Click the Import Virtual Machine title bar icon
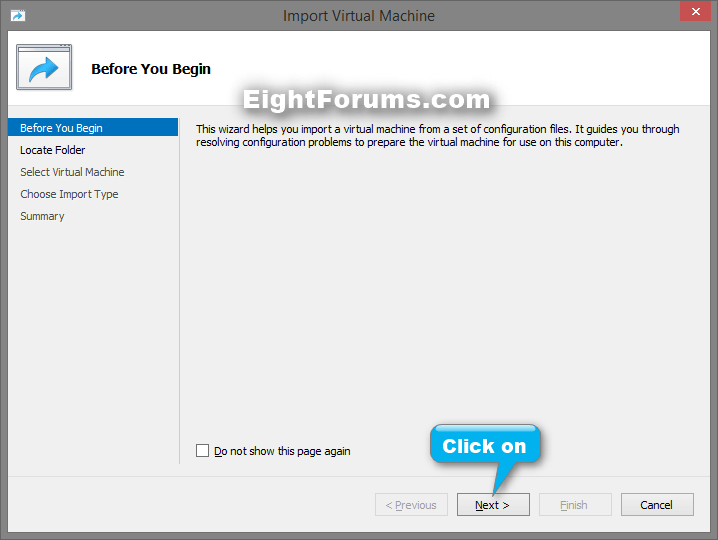 click(17, 16)
